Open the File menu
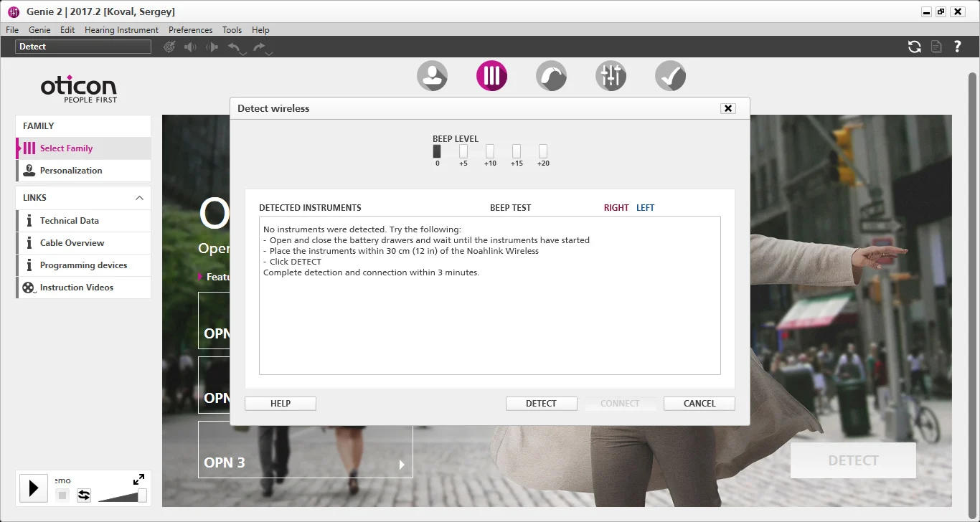This screenshot has height=522, width=980. pos(12,30)
